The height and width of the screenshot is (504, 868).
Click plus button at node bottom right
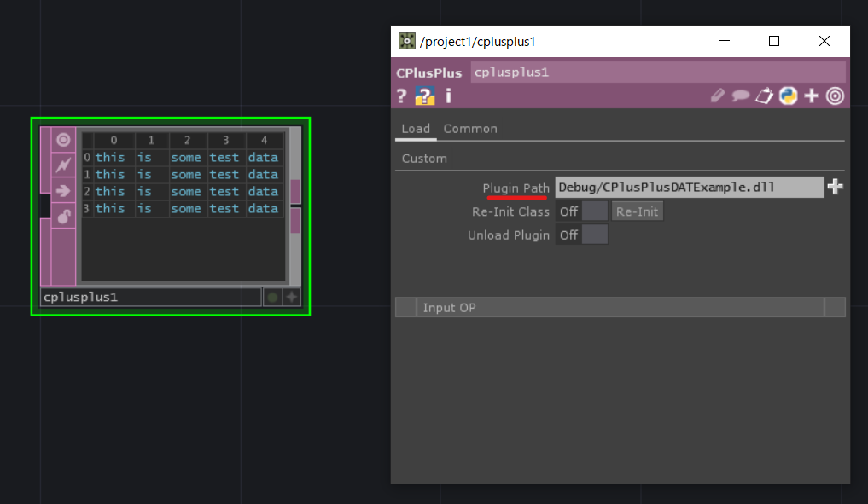(x=292, y=297)
